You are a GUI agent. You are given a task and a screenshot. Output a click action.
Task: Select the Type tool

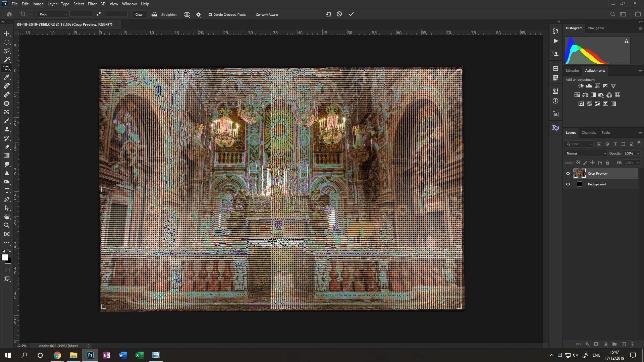[x=7, y=190]
